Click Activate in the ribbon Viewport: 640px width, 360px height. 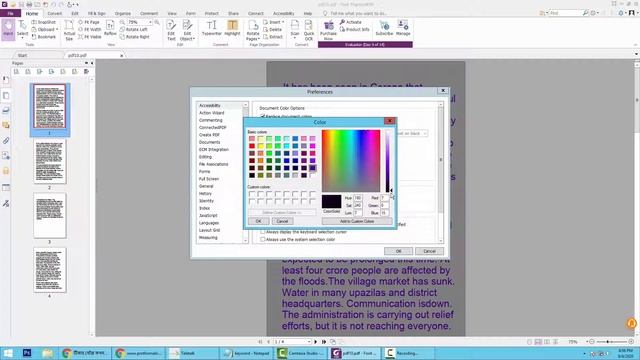pos(351,22)
